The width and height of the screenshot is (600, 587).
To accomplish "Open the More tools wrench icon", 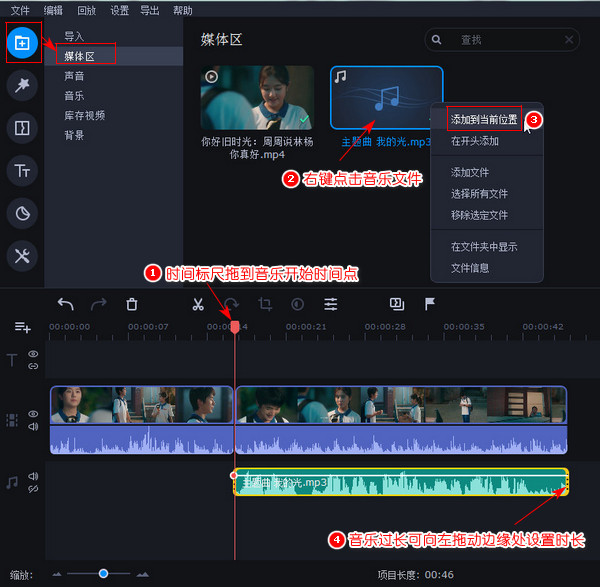I will point(22,256).
